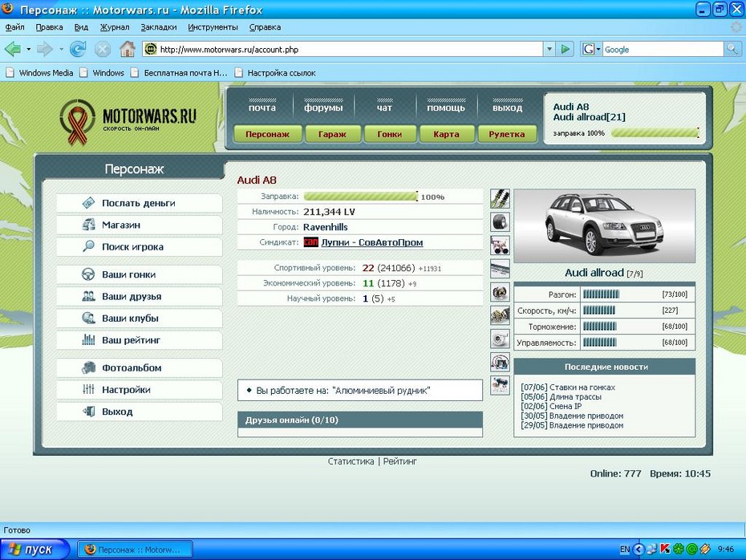Open the помощь link

[446, 108]
